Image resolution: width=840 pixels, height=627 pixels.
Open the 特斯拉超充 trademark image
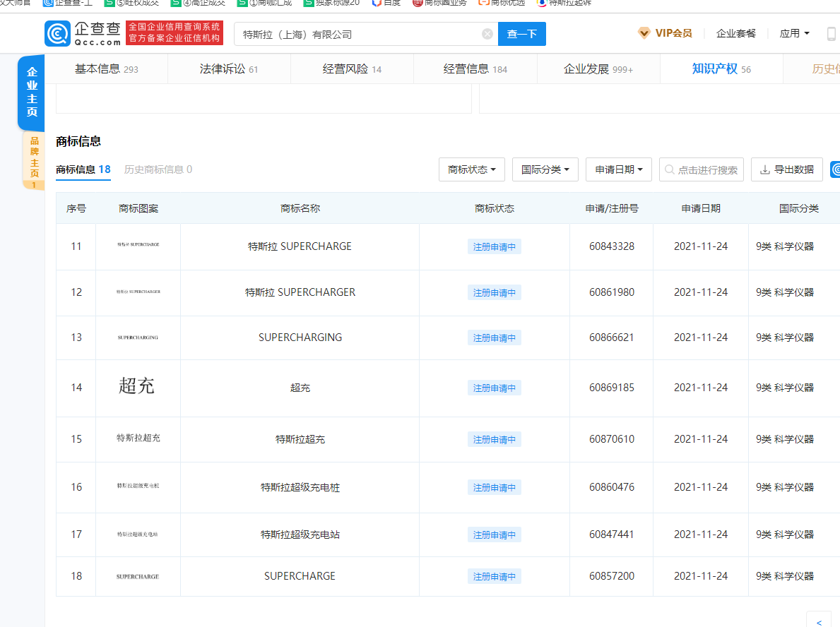click(138, 438)
